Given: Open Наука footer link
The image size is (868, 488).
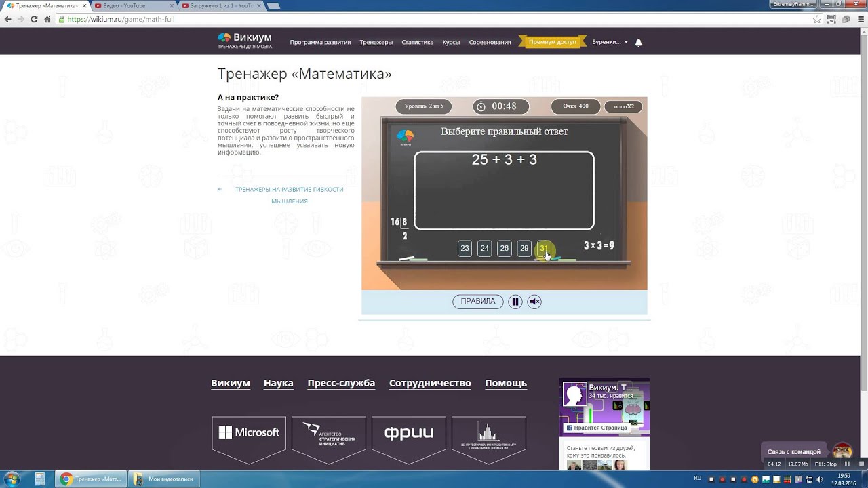Looking at the screenshot, I should point(279,383).
